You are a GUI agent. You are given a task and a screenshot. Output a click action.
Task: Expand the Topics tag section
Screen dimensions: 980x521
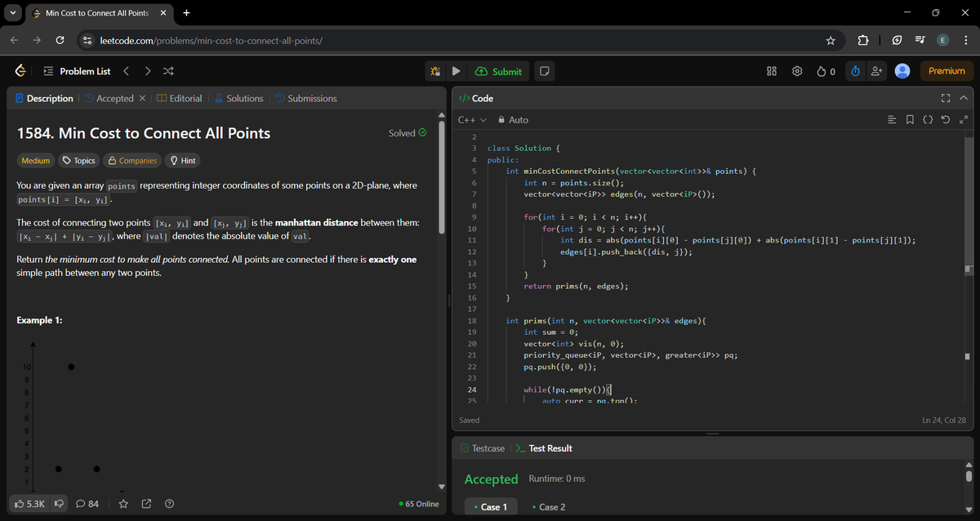tap(78, 160)
